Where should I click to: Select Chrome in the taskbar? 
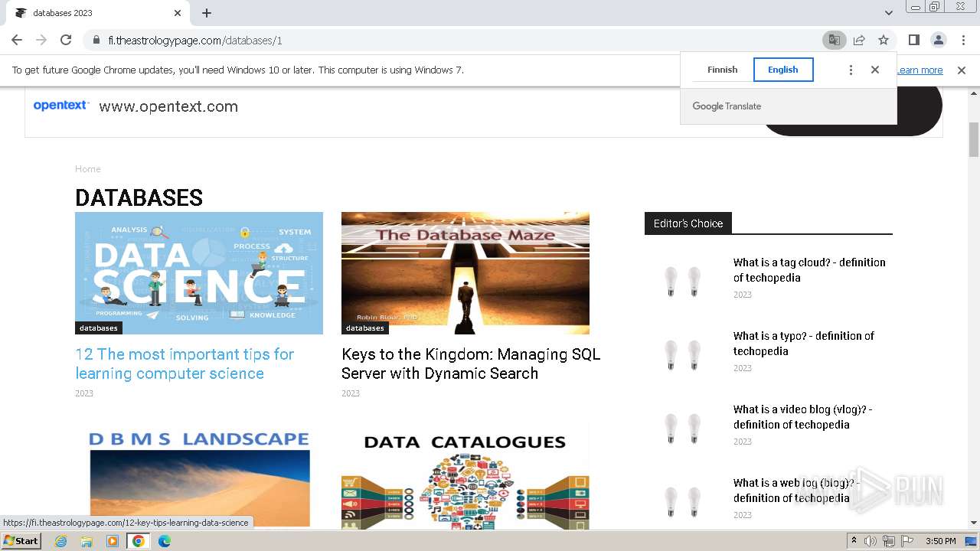139,541
